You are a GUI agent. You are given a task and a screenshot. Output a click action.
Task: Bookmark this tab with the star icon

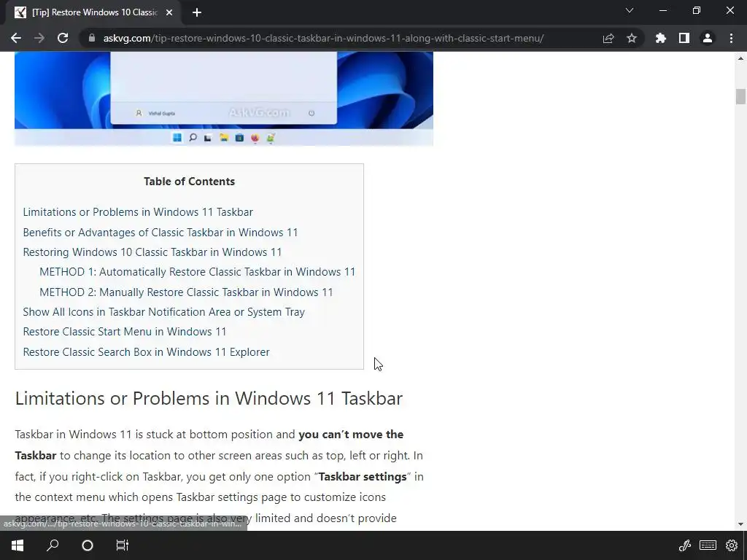point(632,38)
